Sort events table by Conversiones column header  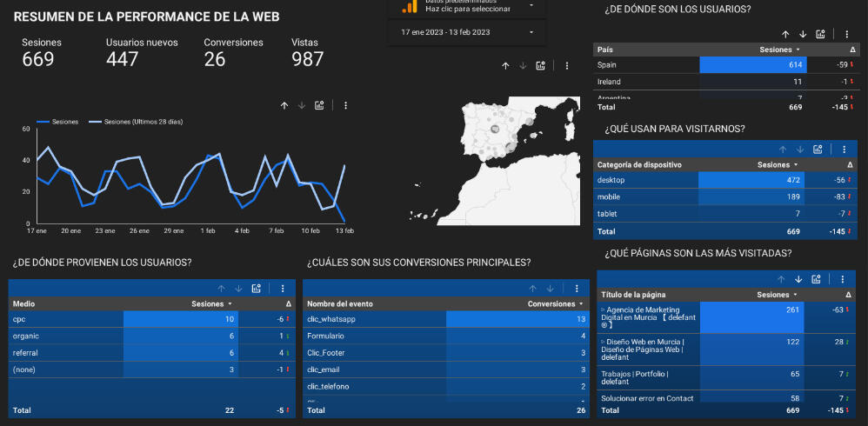click(x=555, y=304)
